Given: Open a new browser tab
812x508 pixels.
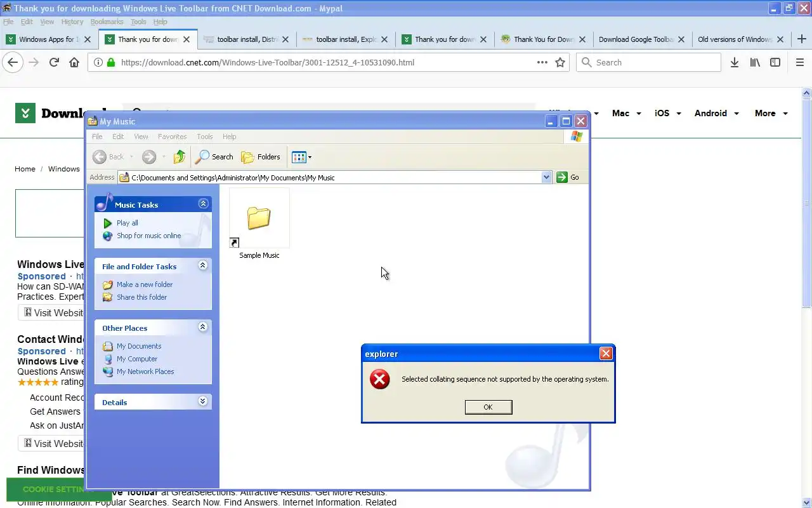Looking at the screenshot, I should tap(802, 39).
